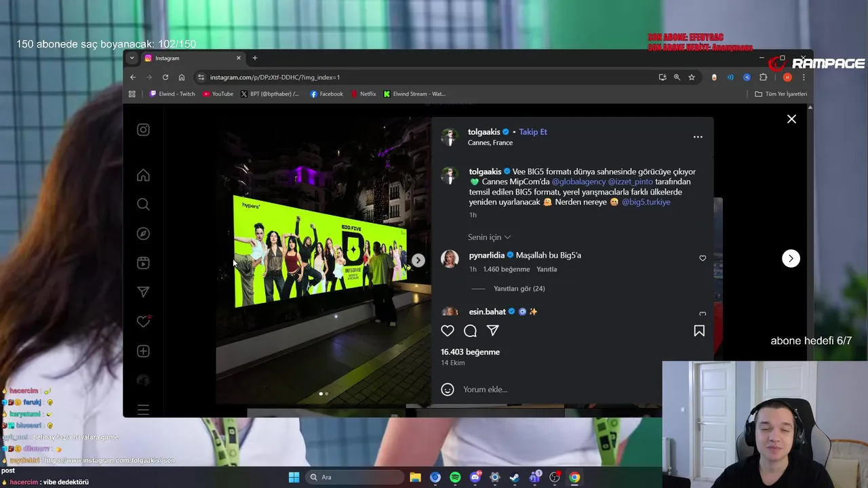Close the Instagram browser tab

coord(239,58)
